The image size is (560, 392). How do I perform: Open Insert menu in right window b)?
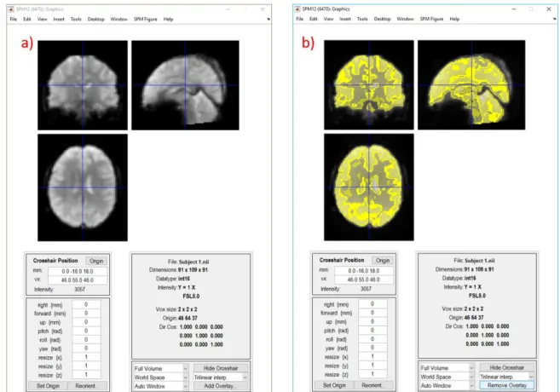[x=345, y=19]
